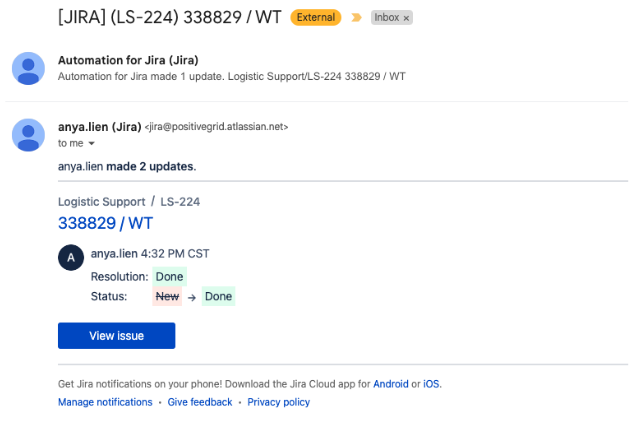Click the anya.lien Jira sender avatar
The height and width of the screenshot is (426, 641).
28,135
